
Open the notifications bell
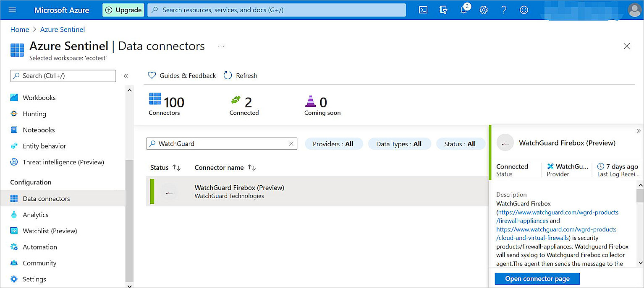click(x=463, y=10)
